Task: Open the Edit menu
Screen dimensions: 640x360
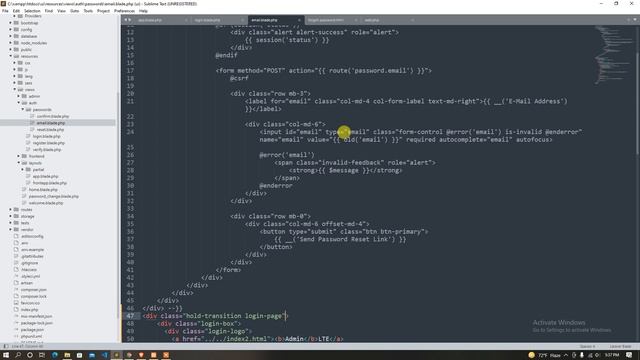Action: click(16, 11)
